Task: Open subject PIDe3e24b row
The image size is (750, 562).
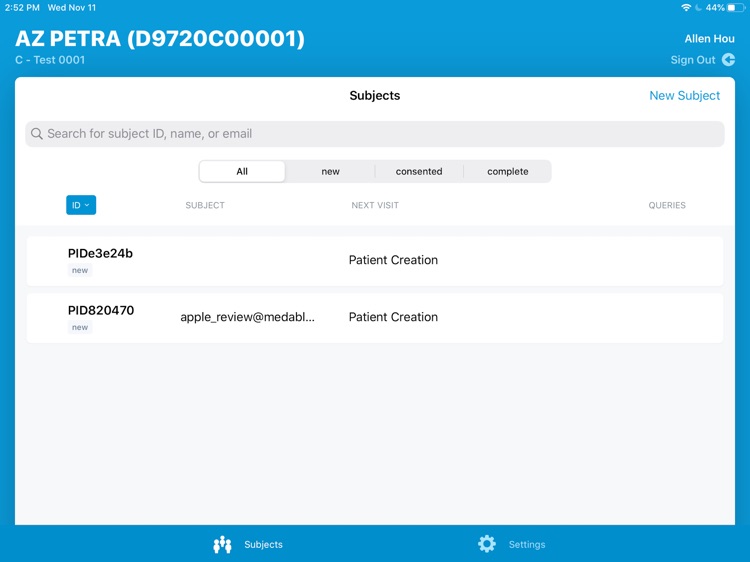Action: click(374, 260)
